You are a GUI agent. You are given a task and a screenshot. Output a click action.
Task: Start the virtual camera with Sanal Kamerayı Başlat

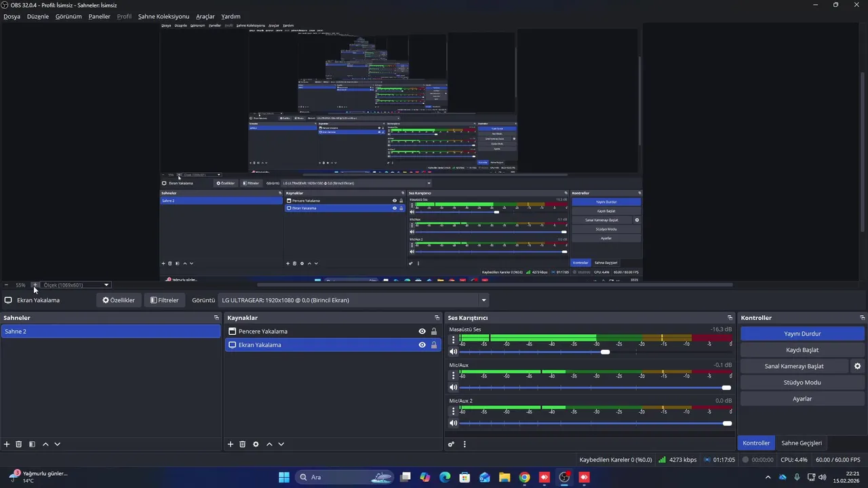click(794, 366)
